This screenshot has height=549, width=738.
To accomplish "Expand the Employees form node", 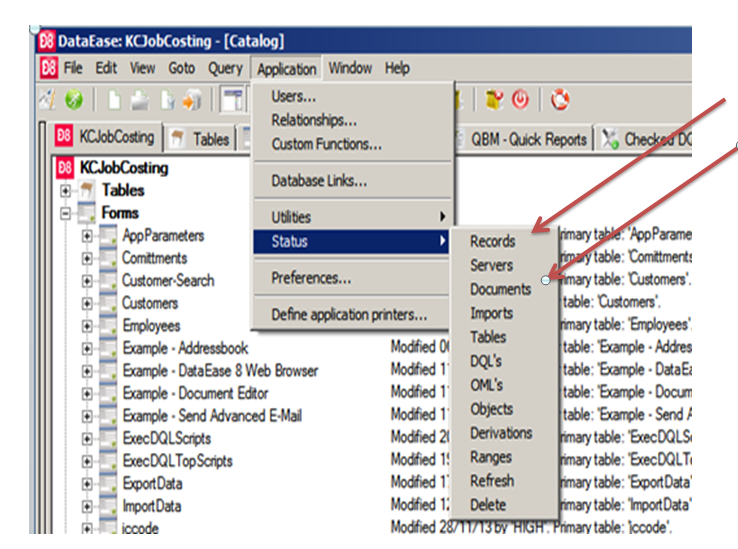I will click(87, 326).
